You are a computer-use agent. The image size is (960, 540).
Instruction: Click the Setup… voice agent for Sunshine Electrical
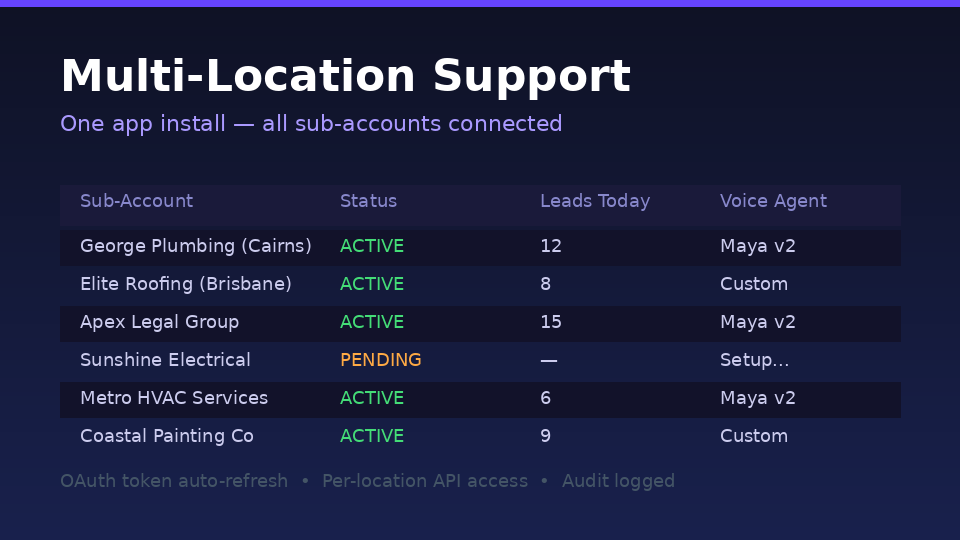tap(755, 360)
